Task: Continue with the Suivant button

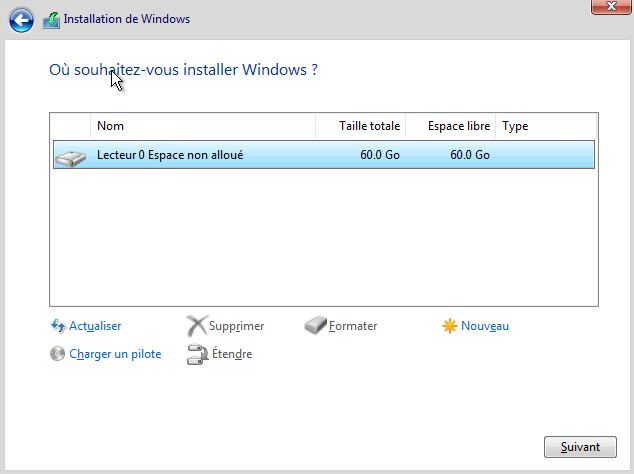Action: 580,447
